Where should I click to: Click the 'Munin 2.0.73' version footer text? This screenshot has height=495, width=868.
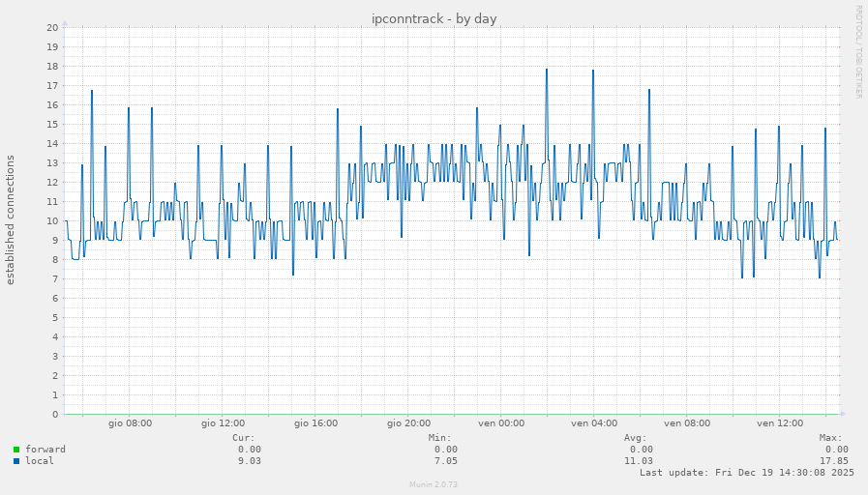tap(434, 484)
